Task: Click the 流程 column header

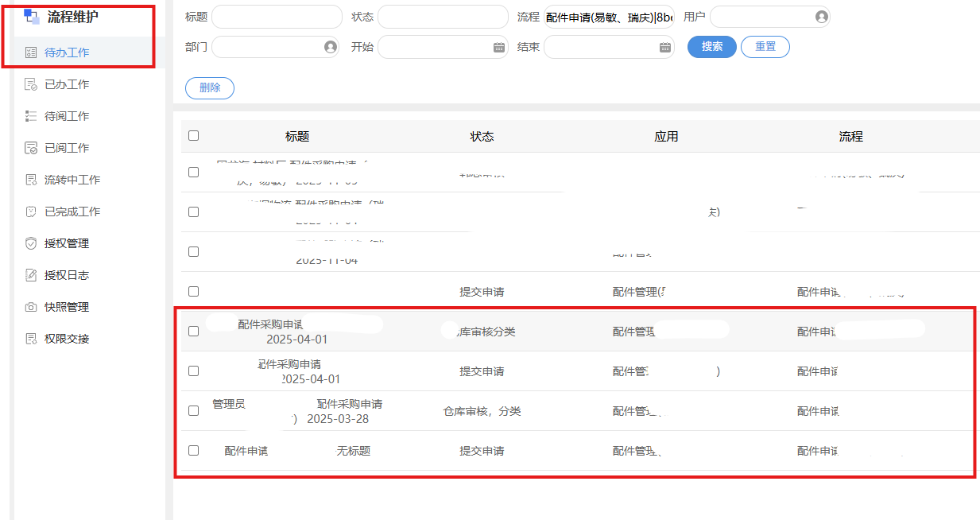Action: [850, 137]
